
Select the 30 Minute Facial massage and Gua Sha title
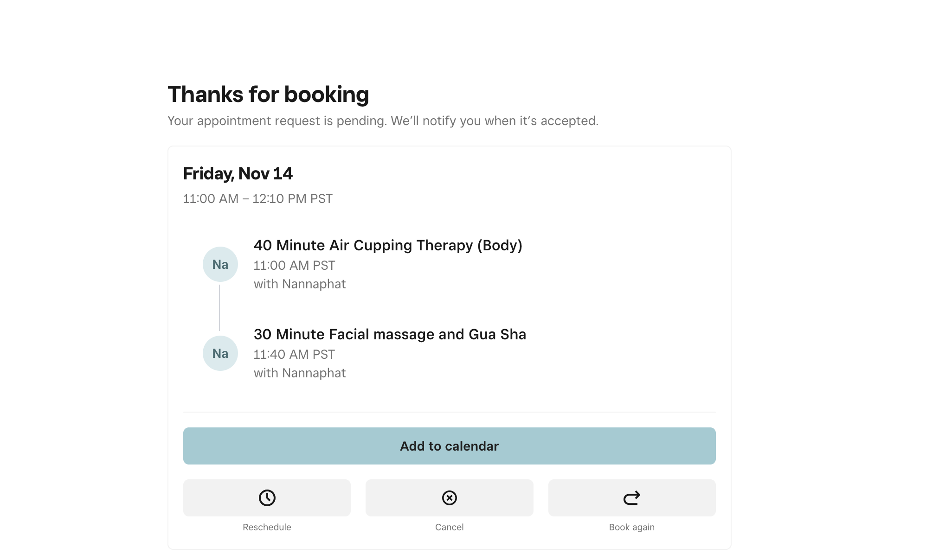390,334
